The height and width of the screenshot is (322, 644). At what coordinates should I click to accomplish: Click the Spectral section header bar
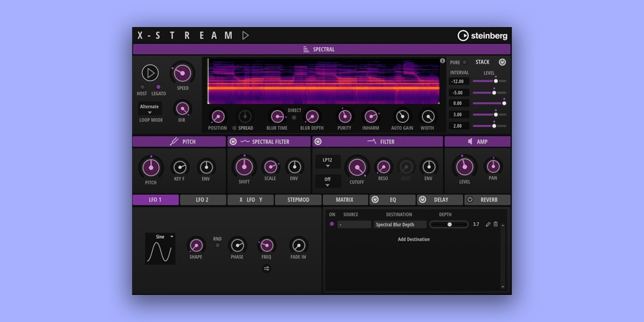[x=321, y=49]
